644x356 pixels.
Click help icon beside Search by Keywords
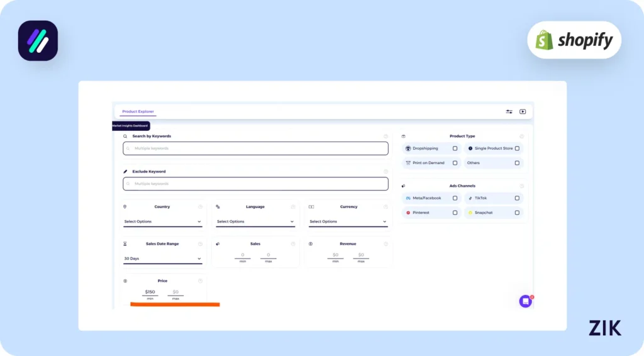point(386,136)
